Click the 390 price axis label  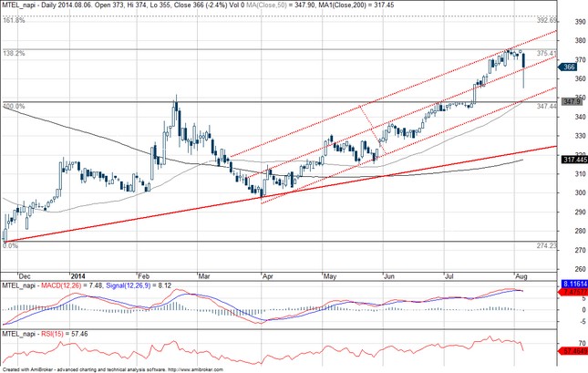[580, 22]
